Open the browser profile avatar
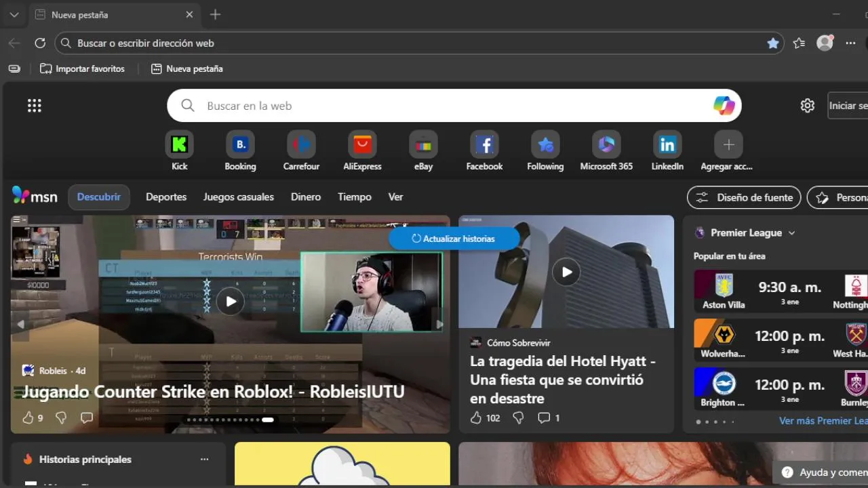Viewport: 868px width, 488px height. [825, 43]
